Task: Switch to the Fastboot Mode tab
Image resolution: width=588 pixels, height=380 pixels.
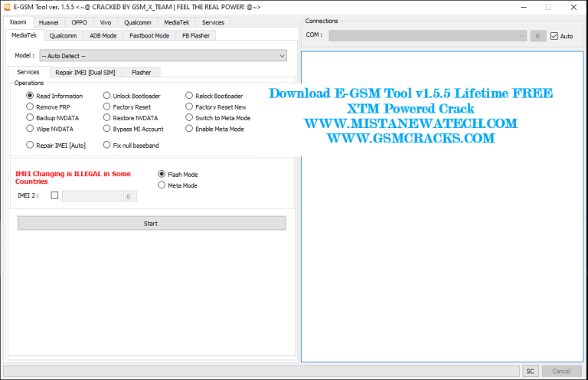Action: (x=149, y=35)
